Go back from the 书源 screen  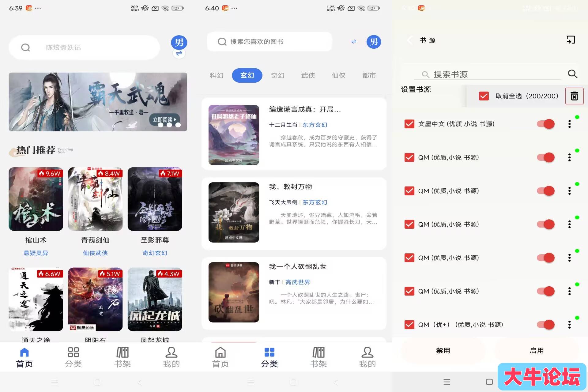pyautogui.click(x=409, y=40)
